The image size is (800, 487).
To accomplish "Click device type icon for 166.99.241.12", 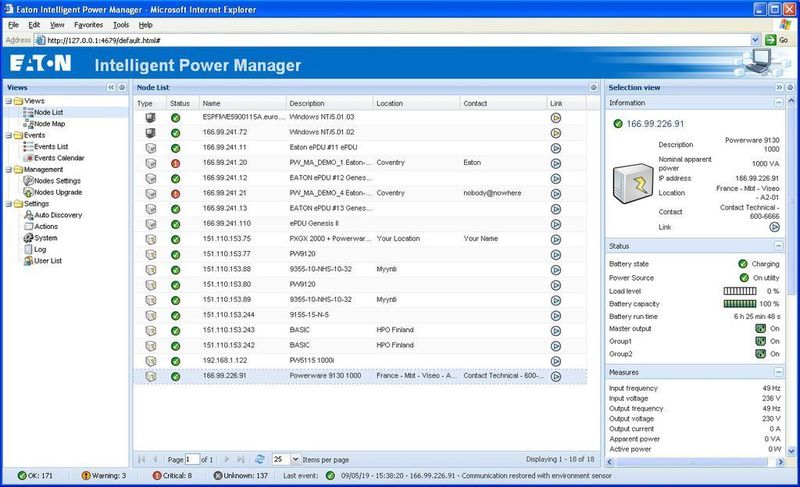I will 151,178.
